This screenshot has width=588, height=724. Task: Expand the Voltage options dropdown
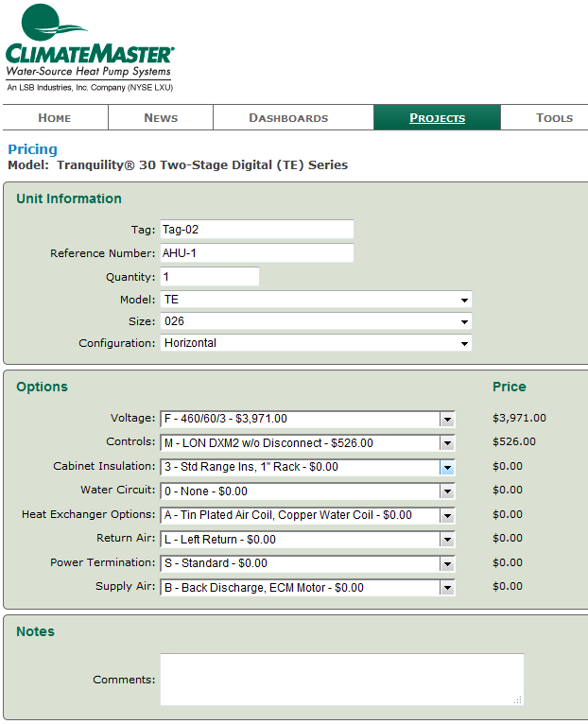[307, 419]
